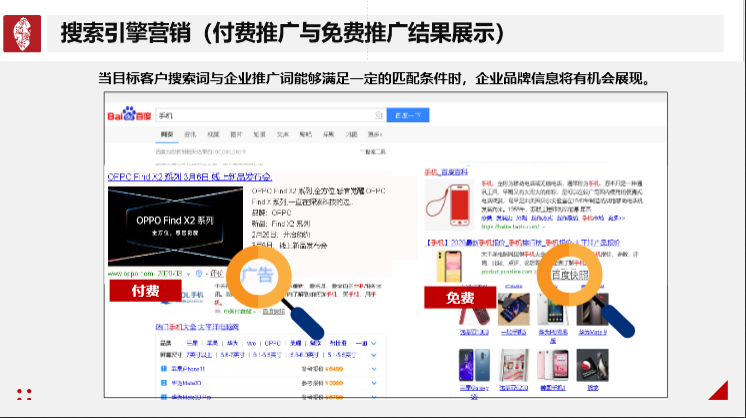Open the 图片 tab
The image size is (746, 418).
coord(236,135)
